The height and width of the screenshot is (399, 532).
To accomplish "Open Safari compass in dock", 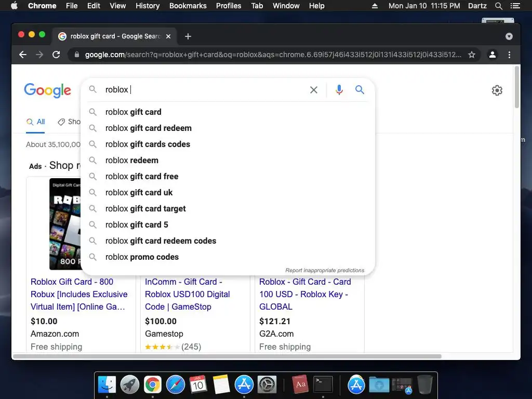I will tap(176, 384).
